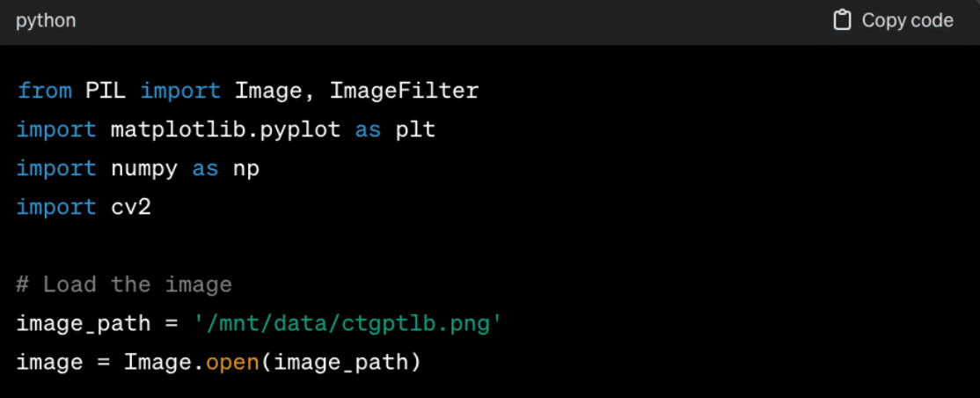
Task: Click the "np" alias
Action: coord(246,168)
